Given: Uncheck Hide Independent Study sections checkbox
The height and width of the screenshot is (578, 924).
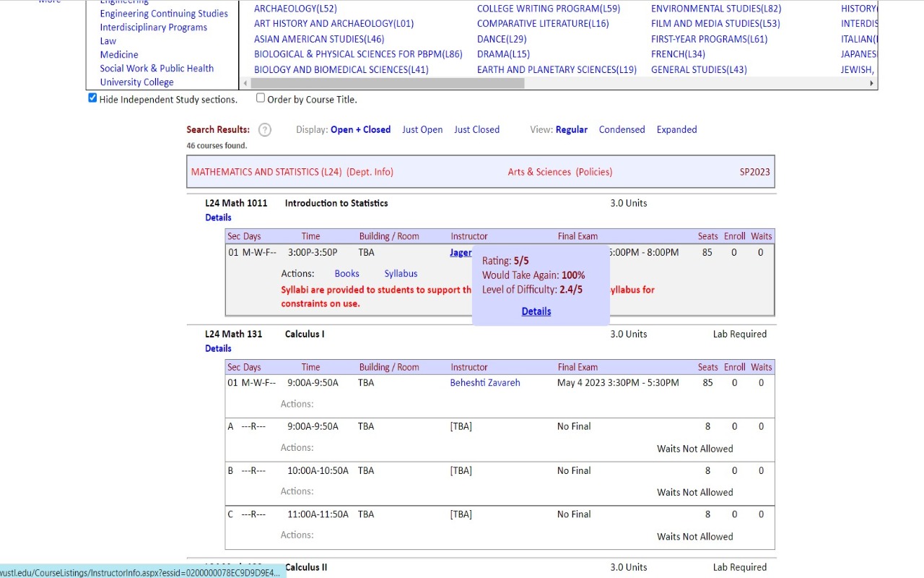Looking at the screenshot, I should pyautogui.click(x=92, y=98).
